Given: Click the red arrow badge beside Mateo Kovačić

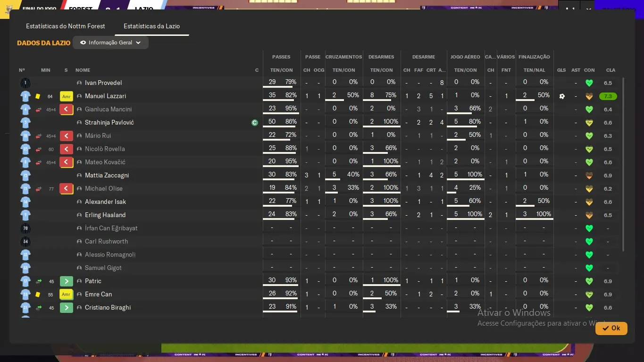Looking at the screenshot, I should [66, 162].
